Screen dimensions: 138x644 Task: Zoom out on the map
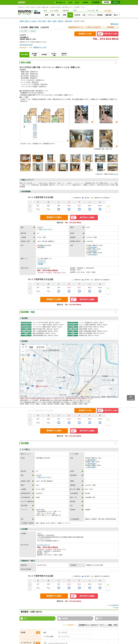click(23, 352)
